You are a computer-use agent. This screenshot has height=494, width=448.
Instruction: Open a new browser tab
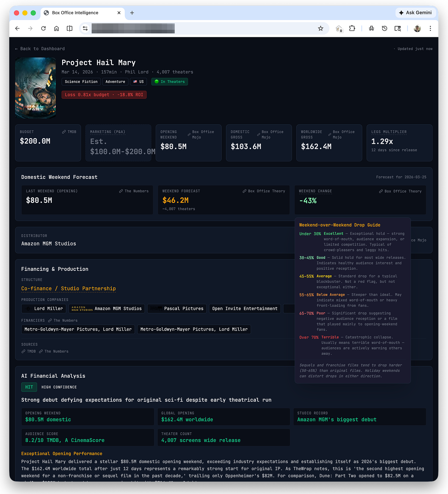pyautogui.click(x=132, y=13)
